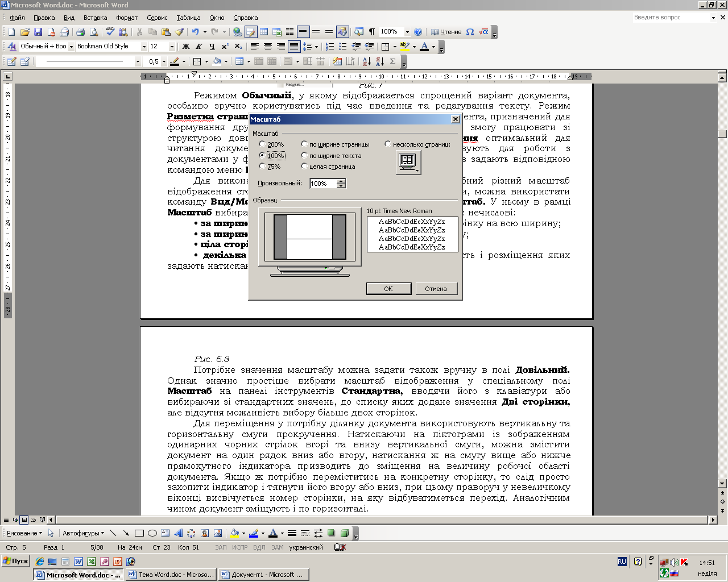Click the Italic (К) formatting icon
This screenshot has height=582, width=728.
click(x=198, y=47)
